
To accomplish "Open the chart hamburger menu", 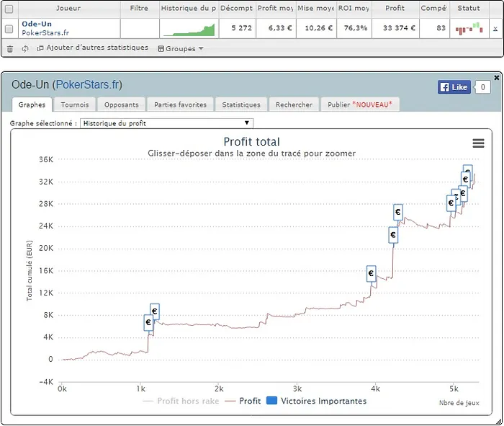I will tap(478, 143).
